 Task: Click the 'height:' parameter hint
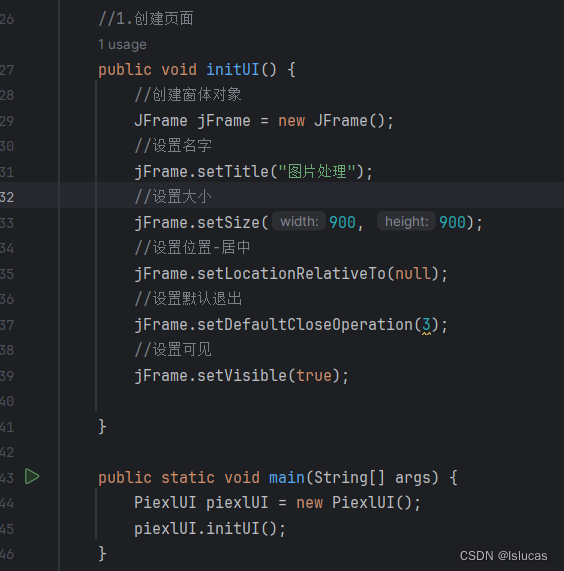click(x=406, y=221)
